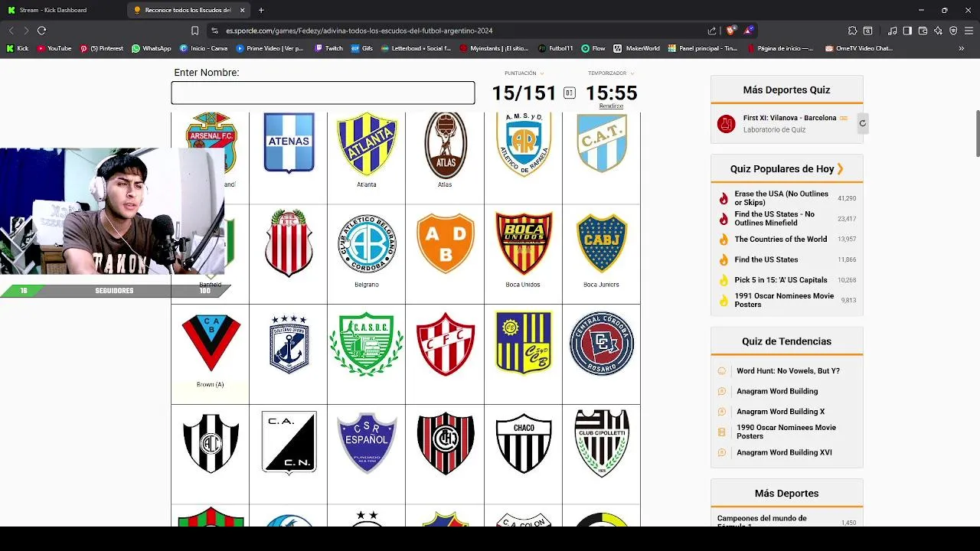Click the Atlanta crest
The height and width of the screenshot is (551, 980).
[367, 145]
